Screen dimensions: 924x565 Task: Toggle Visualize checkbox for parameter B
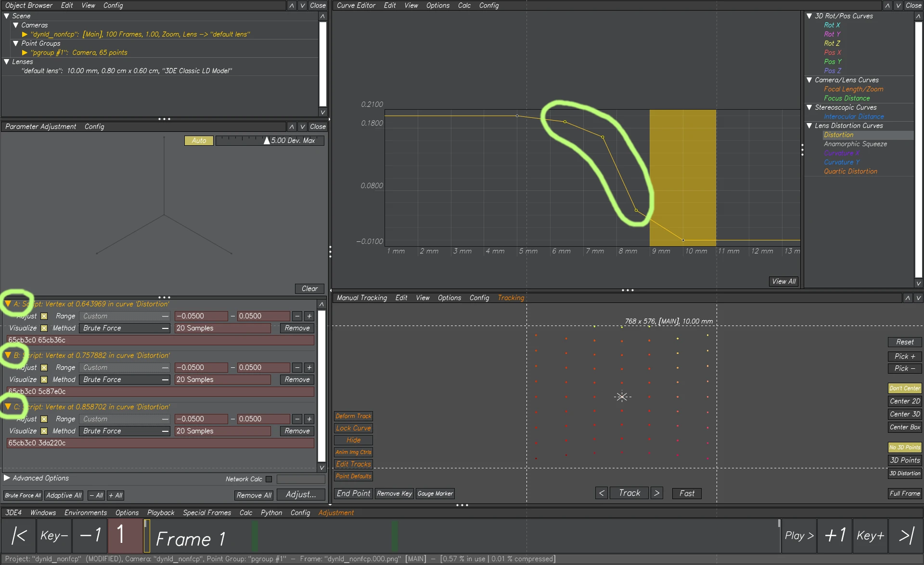click(x=44, y=379)
